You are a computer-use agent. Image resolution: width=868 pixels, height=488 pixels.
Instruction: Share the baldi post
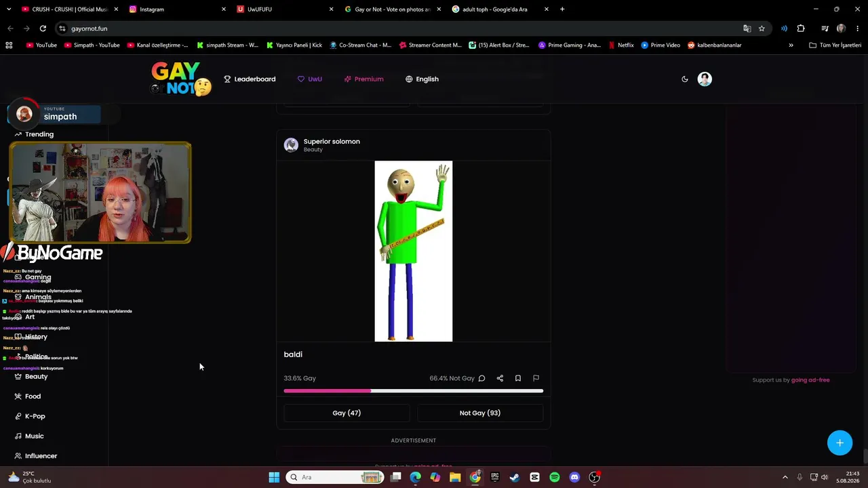[x=500, y=378]
